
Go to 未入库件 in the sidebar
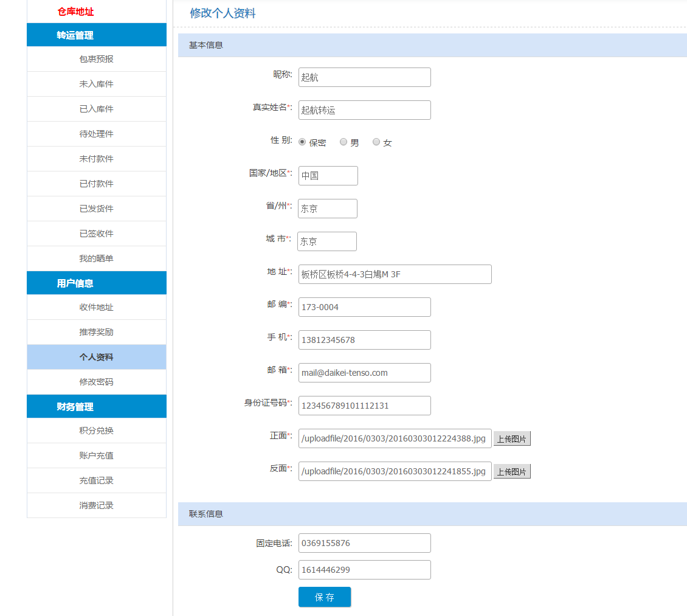[96, 84]
